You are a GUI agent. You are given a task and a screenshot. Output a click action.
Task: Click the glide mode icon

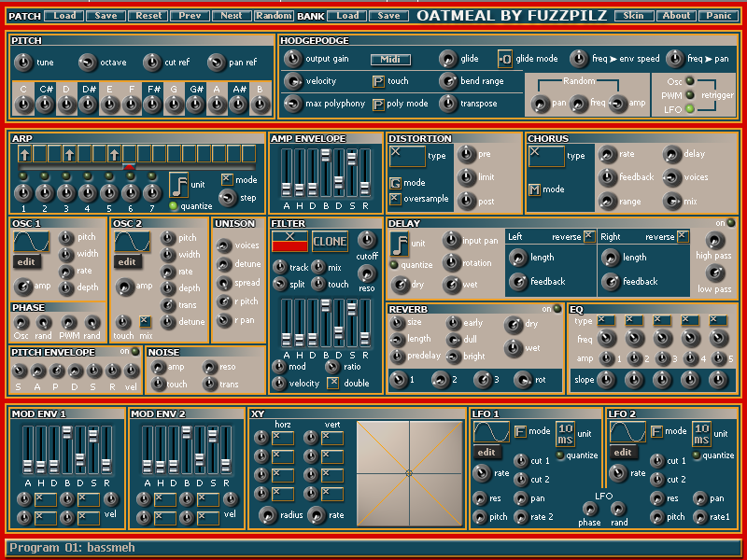click(505, 59)
